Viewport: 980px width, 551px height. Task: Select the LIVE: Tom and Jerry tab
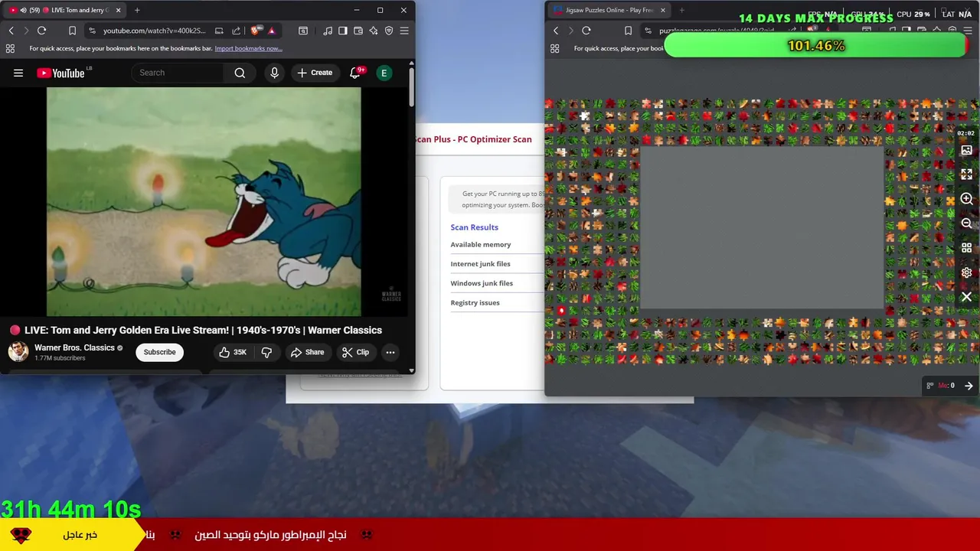coord(66,11)
